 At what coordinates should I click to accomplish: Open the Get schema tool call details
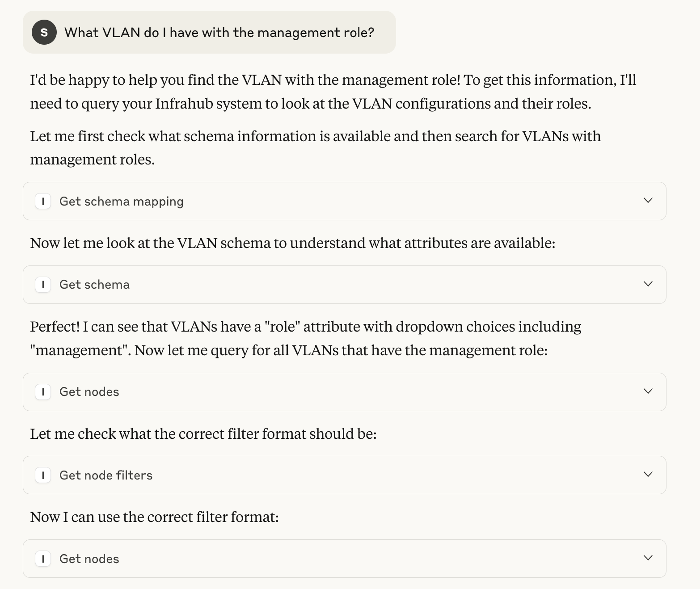(344, 285)
